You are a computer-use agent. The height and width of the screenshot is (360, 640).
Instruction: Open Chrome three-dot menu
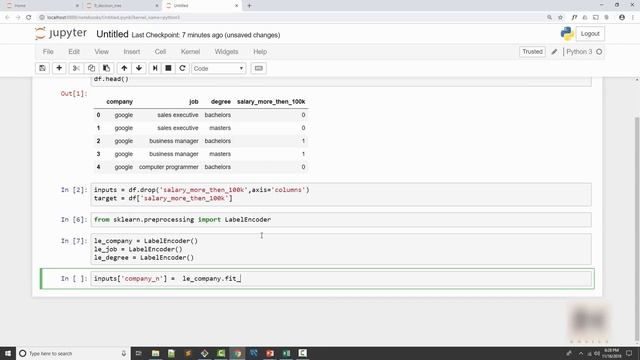[x=633, y=17]
